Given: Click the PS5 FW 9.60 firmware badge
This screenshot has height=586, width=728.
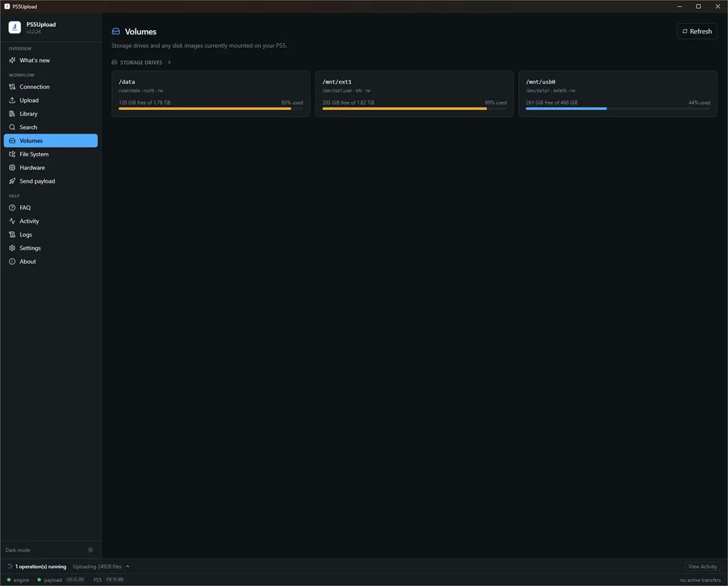Looking at the screenshot, I should (x=115, y=579).
